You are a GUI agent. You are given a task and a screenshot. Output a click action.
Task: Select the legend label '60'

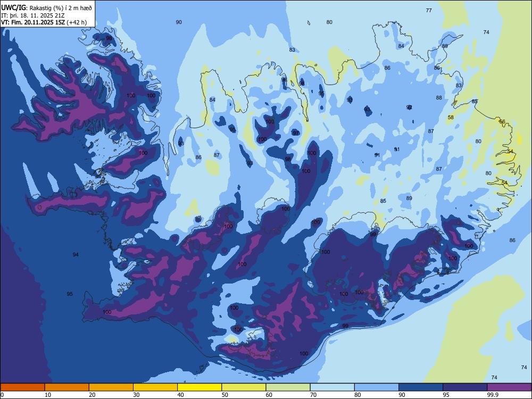(269, 395)
